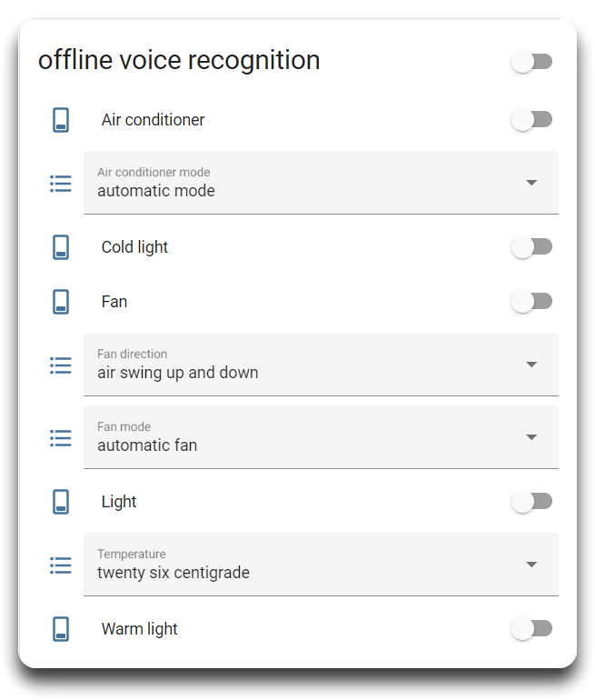Screen dimensions: 595x700
Task: Click the device icon beside Warm light
Action: pos(61,628)
